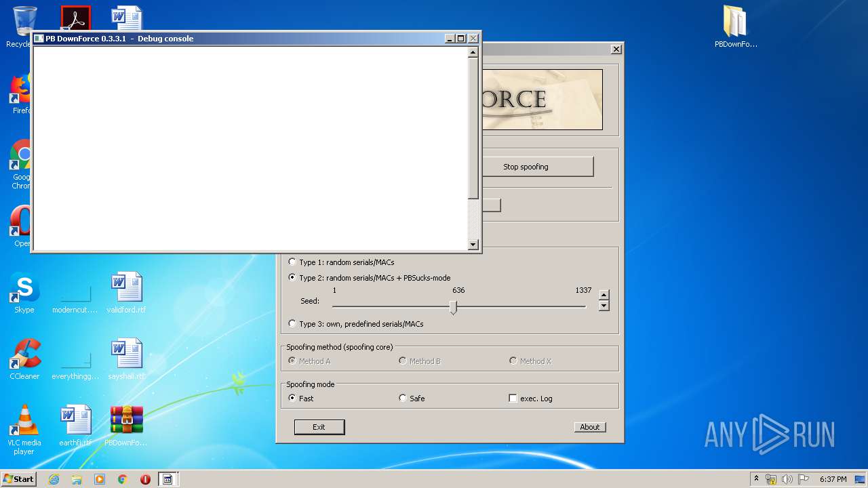The width and height of the screenshot is (868, 488).
Task: Minimize the Debug console window
Action: coord(450,39)
